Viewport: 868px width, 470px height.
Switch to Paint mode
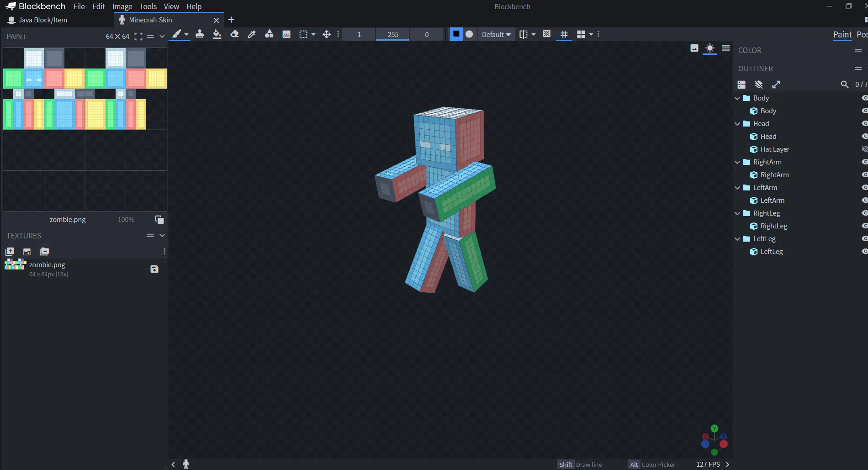(842, 35)
